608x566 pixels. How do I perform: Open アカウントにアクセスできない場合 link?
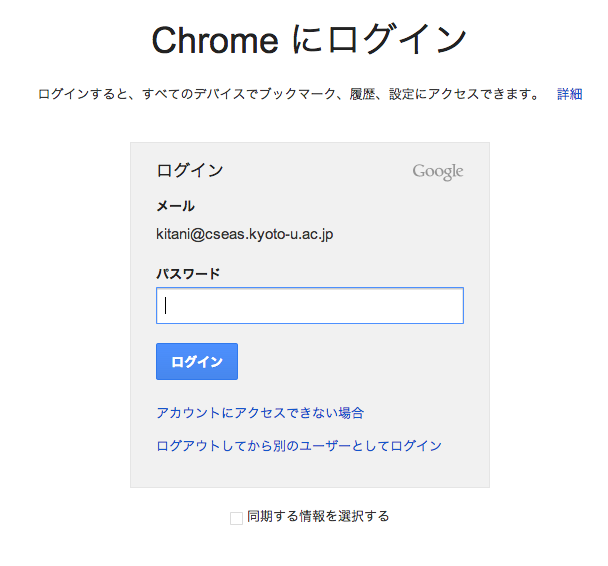[x=260, y=412]
